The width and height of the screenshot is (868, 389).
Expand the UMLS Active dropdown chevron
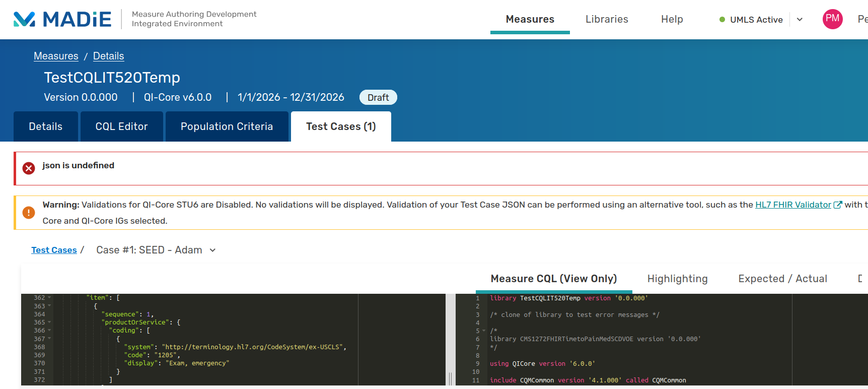[800, 20]
